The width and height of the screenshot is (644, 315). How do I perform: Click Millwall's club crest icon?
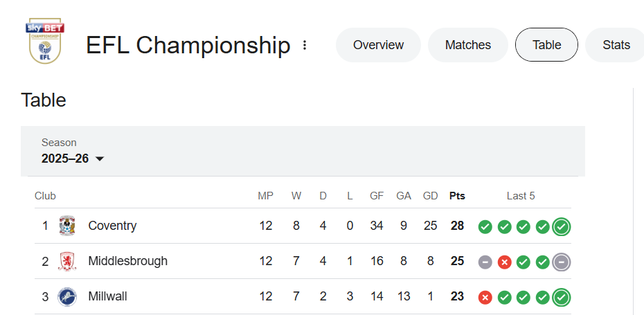click(x=67, y=297)
